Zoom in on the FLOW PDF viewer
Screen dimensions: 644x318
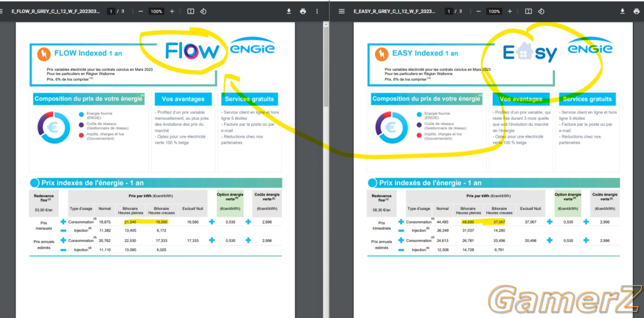click(172, 11)
